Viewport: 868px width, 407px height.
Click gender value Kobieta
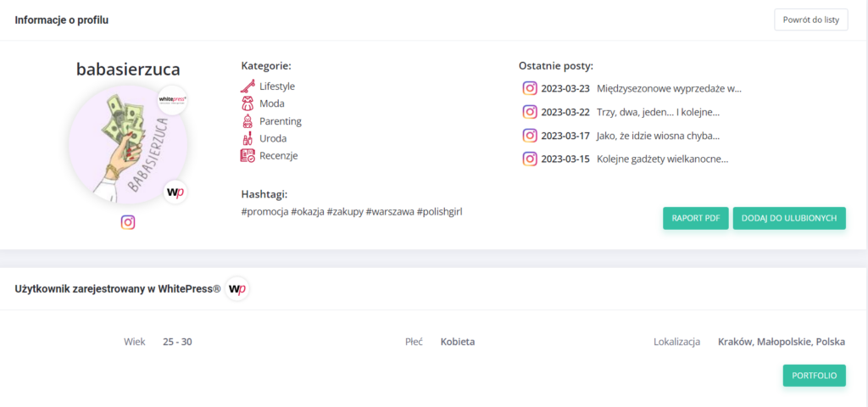[x=458, y=342]
